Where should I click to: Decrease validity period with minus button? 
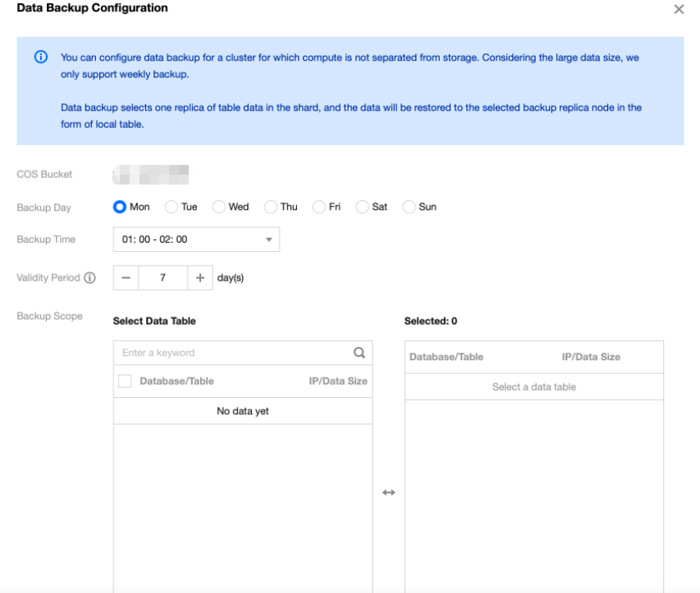(x=126, y=278)
